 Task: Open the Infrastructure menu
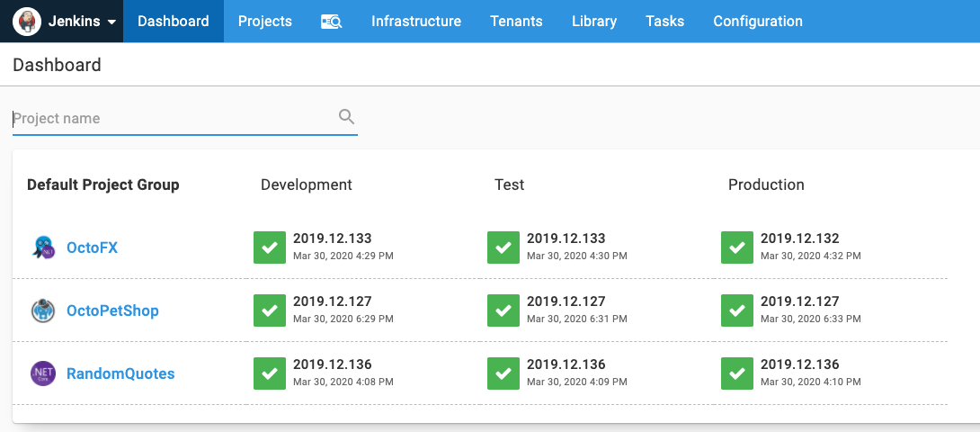click(x=416, y=22)
